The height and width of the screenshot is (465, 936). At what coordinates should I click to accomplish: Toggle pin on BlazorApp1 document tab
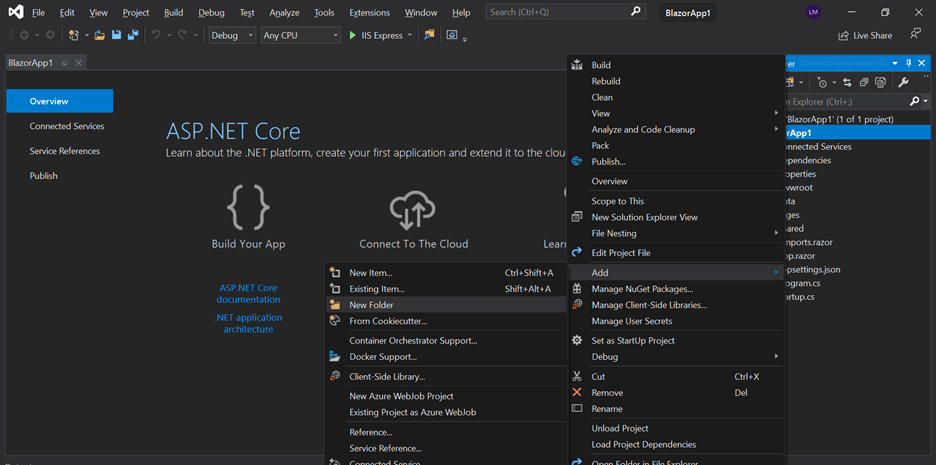point(65,63)
